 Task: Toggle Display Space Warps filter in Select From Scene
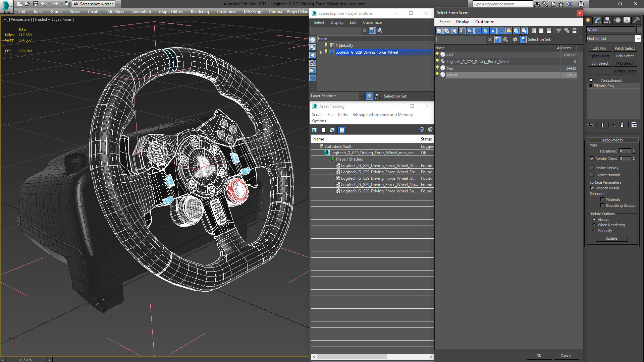coord(478,31)
